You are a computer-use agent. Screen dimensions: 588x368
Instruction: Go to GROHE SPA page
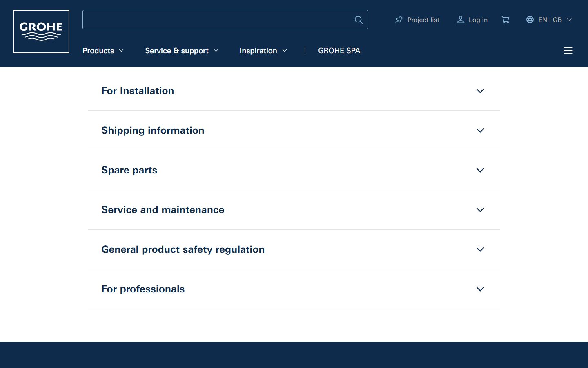339,51
